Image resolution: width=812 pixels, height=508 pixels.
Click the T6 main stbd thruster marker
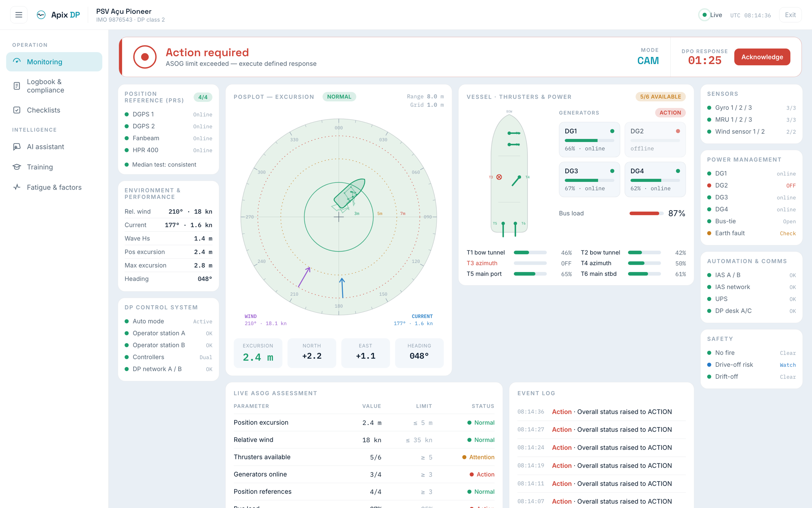tap(515, 229)
